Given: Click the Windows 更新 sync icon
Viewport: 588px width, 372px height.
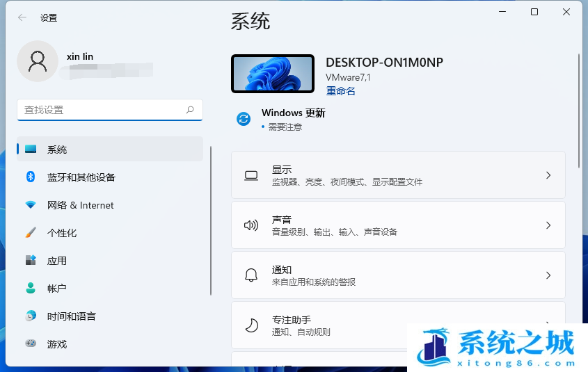Looking at the screenshot, I should (x=244, y=119).
